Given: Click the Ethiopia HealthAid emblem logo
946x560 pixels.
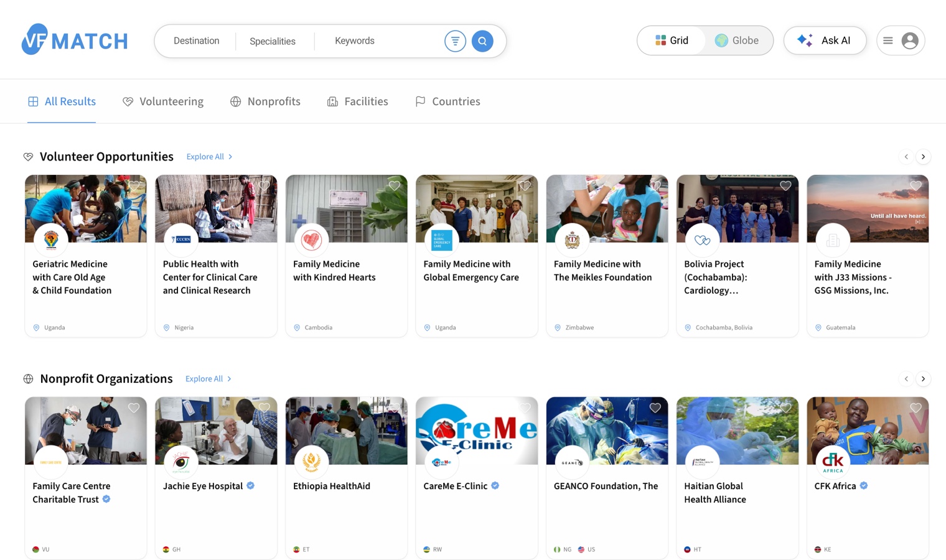Looking at the screenshot, I should coord(311,462).
